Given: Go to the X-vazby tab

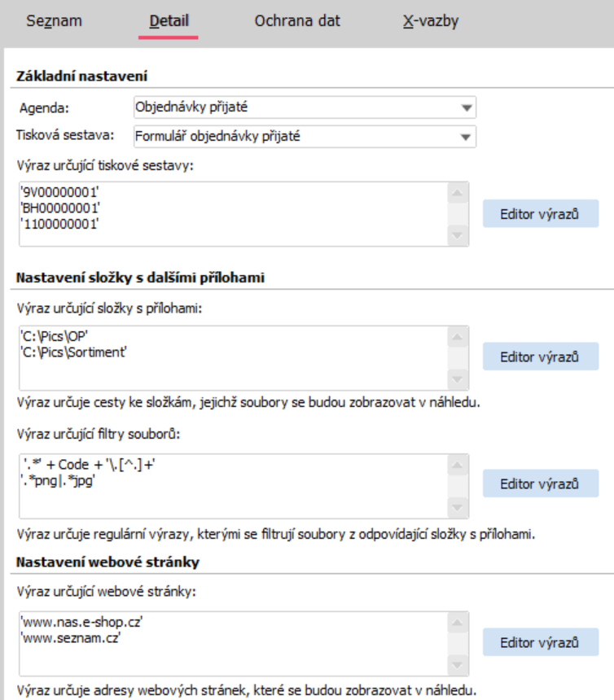Looking at the screenshot, I should pyautogui.click(x=431, y=21).
